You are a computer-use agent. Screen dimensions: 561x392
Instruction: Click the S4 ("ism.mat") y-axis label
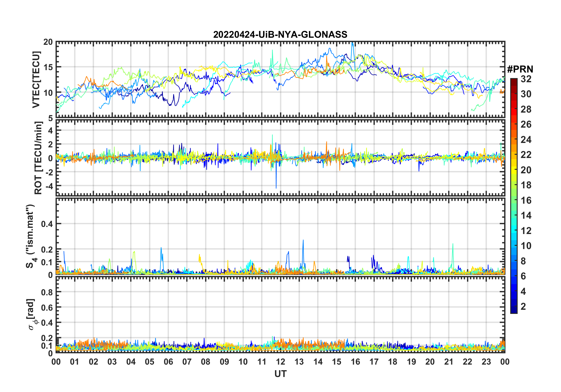tap(31, 236)
